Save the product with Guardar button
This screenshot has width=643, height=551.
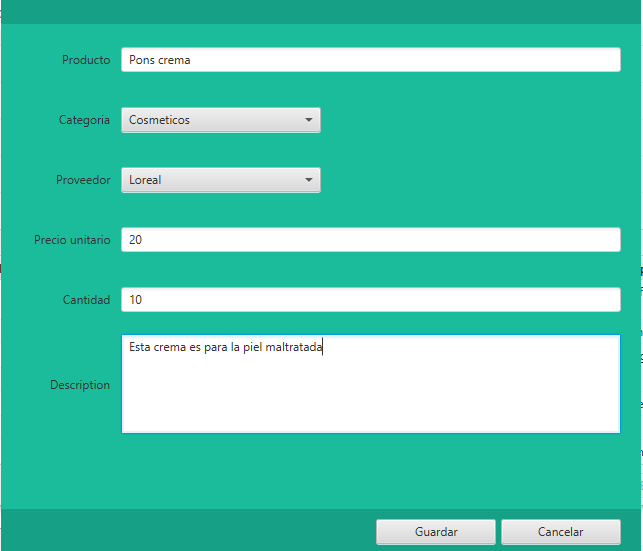436,532
